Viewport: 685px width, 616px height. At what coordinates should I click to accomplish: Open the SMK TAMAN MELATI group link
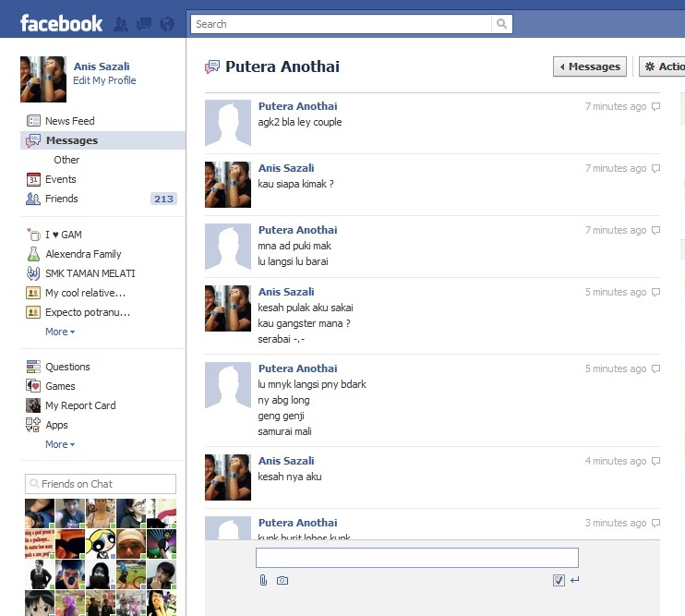tap(90, 273)
